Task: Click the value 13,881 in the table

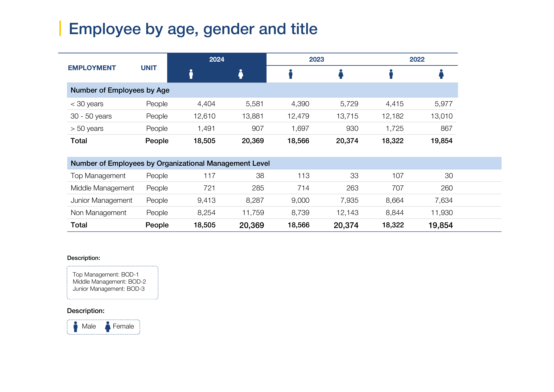Action: pyautogui.click(x=253, y=116)
